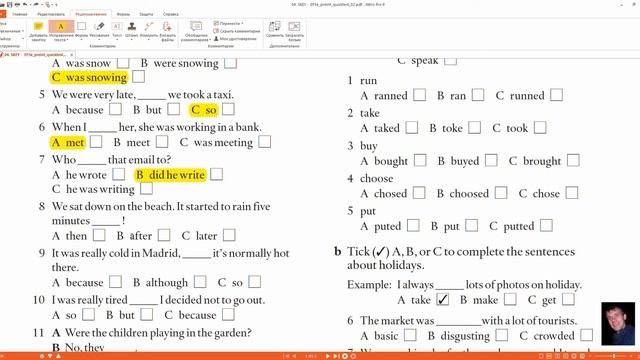Open the Review (Рецензирование) ribbon tab

pos(91,14)
